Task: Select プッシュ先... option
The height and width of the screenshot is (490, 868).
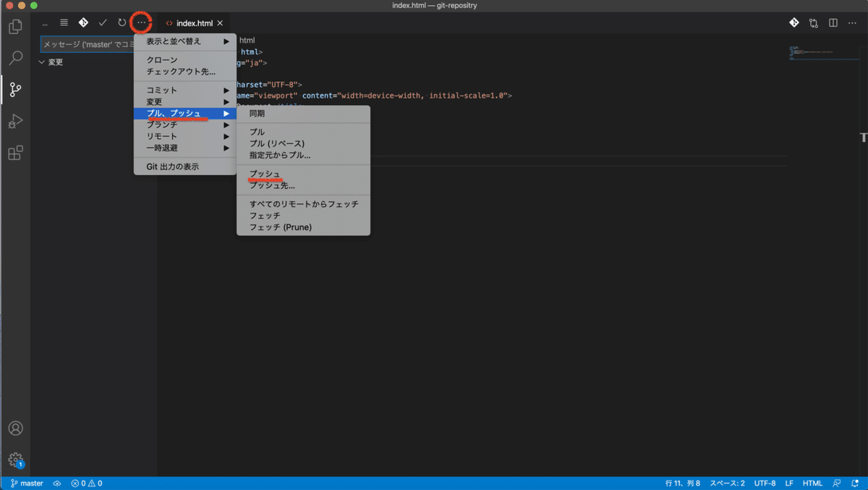Action: (303, 185)
